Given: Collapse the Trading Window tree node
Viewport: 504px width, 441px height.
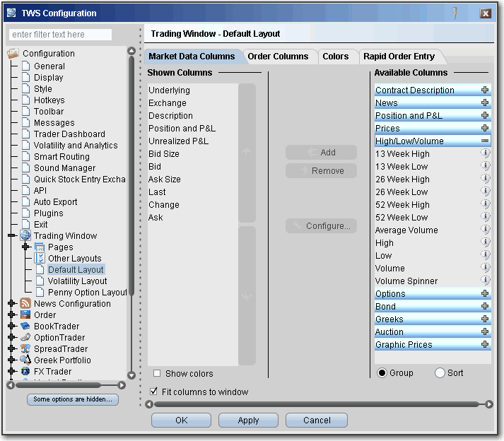Looking at the screenshot, I should click(12, 235).
